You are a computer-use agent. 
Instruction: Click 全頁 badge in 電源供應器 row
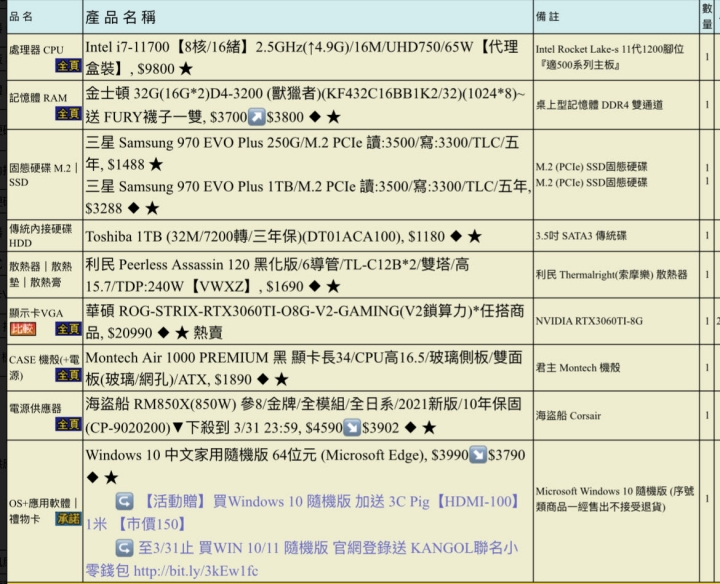tap(68, 424)
